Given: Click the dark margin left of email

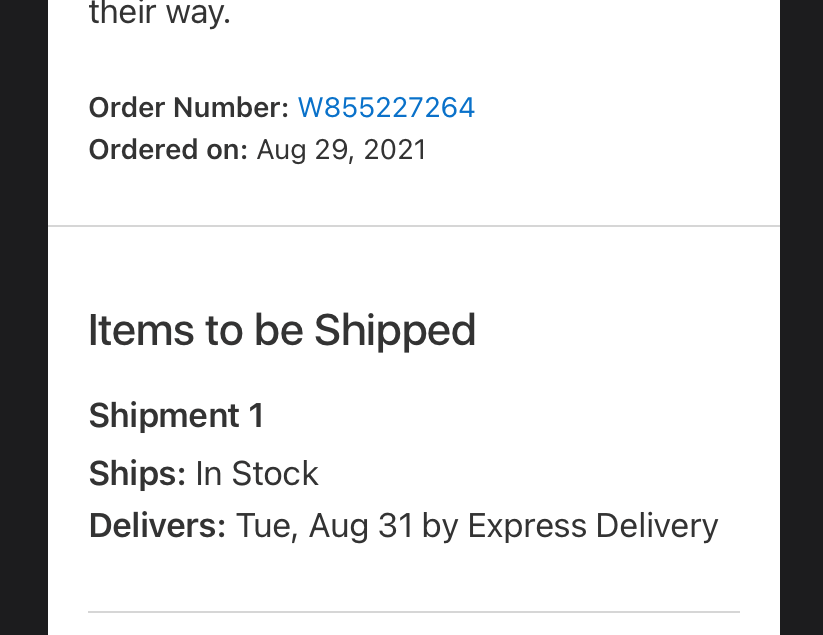Looking at the screenshot, I should [24, 318].
